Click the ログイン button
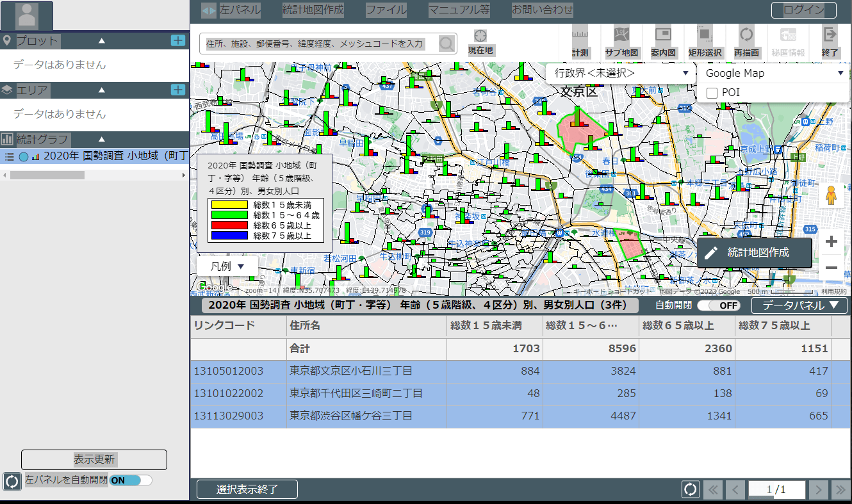 (804, 10)
